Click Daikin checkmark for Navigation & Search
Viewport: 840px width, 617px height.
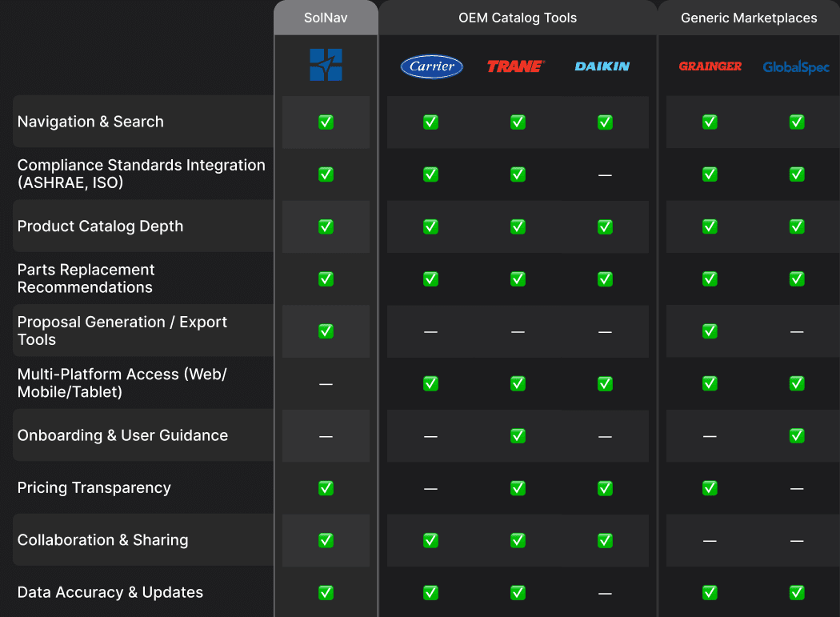(605, 122)
